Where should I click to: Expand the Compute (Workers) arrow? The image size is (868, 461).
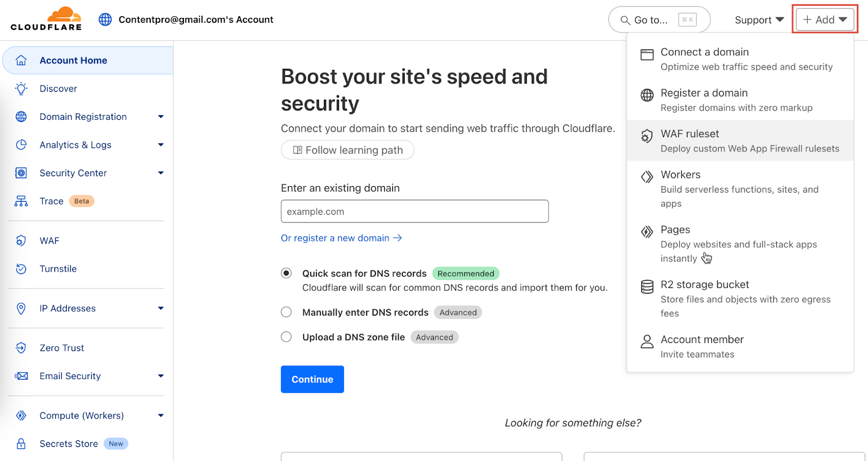pos(161,415)
